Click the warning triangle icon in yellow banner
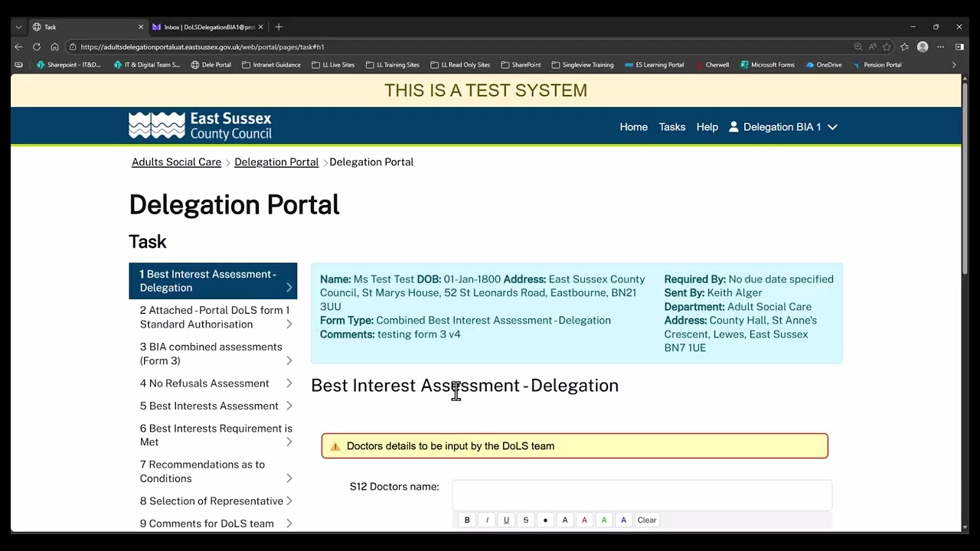 click(x=335, y=446)
